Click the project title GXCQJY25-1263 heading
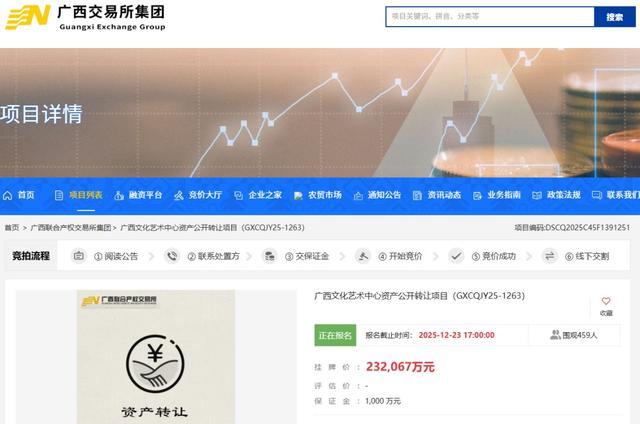 click(420, 295)
